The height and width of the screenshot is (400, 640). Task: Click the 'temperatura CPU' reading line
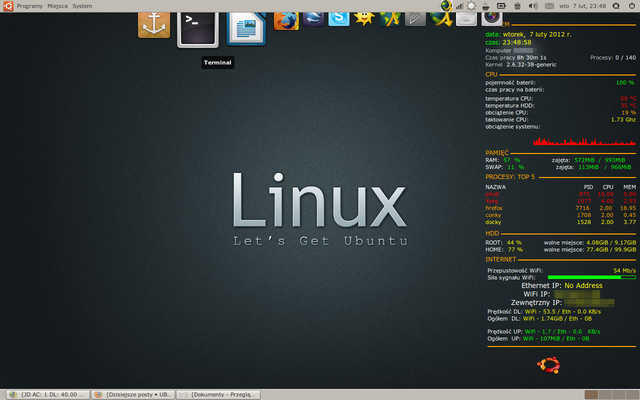pyautogui.click(x=560, y=98)
